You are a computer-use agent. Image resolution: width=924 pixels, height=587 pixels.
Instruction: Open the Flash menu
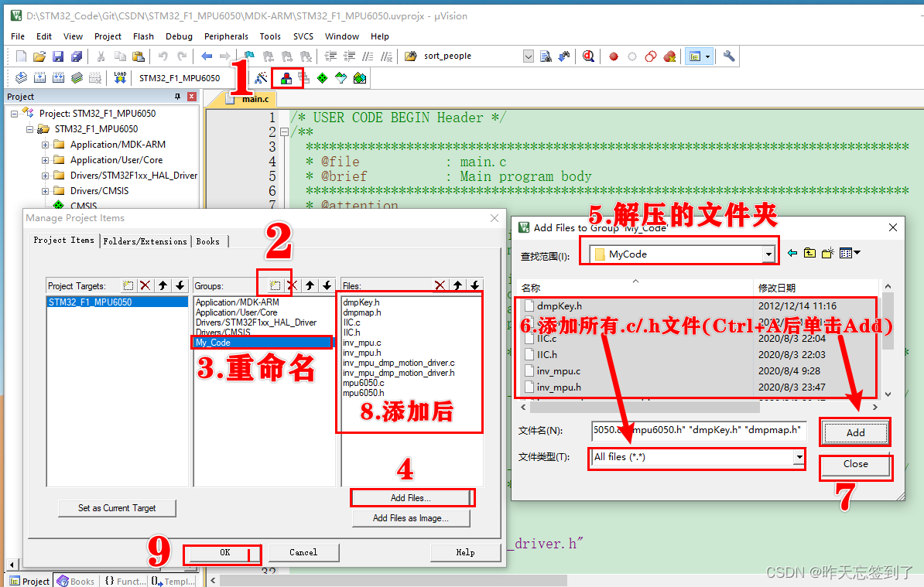coord(143,36)
